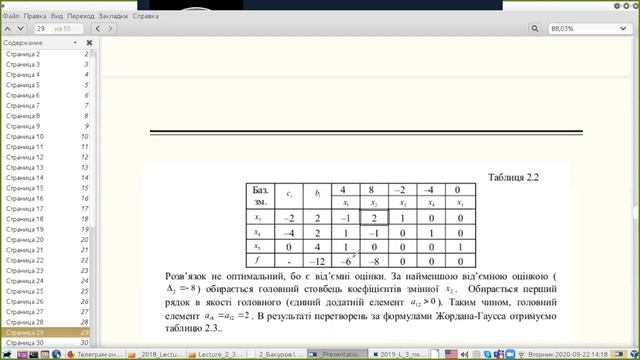
Task: Jump to Страница 13 in contents
Action: coord(46,167)
